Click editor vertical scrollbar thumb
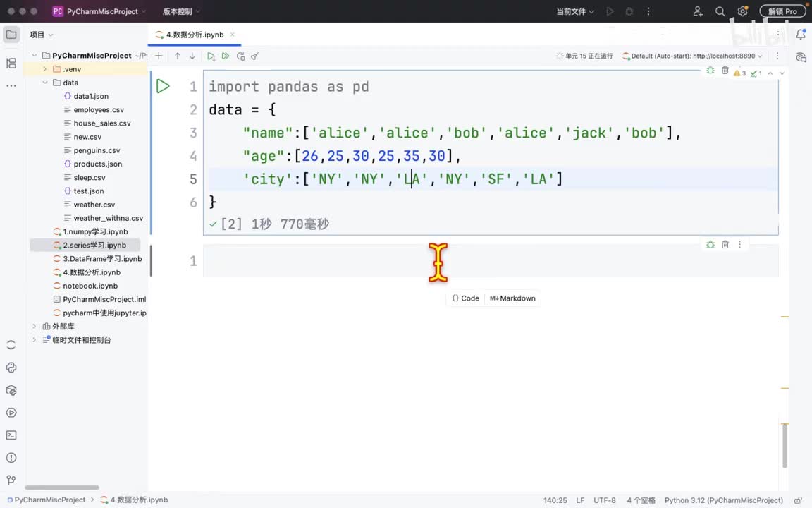Screen dimensions: 812x508 (x=785, y=446)
